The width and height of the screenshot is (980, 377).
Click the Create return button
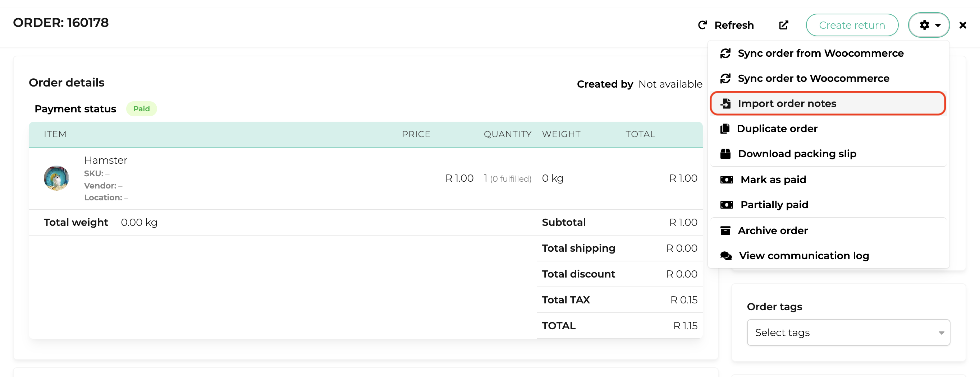pyautogui.click(x=852, y=25)
